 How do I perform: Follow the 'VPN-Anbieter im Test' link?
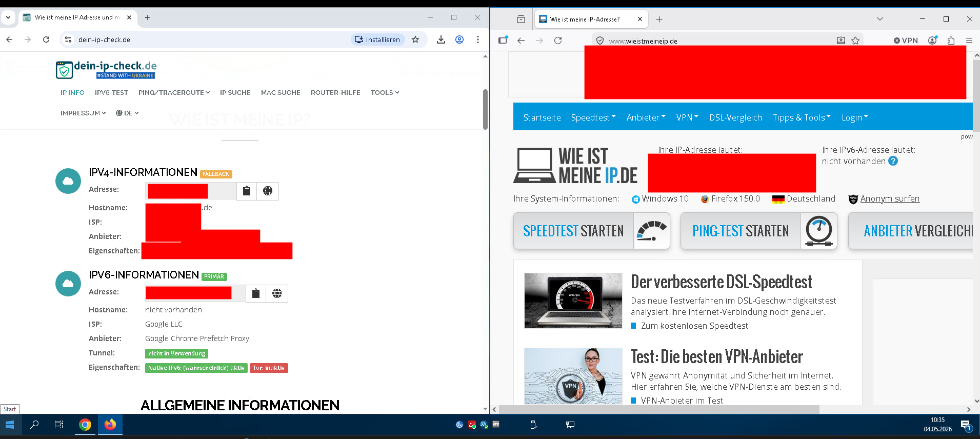tap(682, 401)
